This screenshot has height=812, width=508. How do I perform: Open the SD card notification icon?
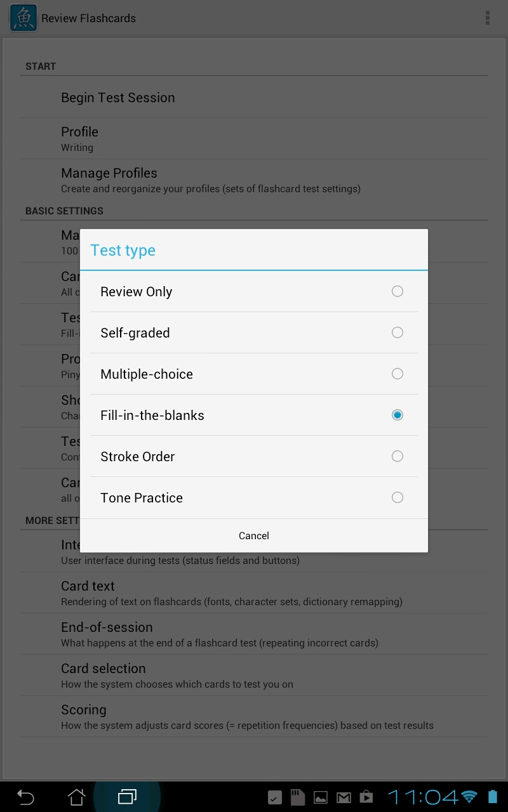(298, 797)
